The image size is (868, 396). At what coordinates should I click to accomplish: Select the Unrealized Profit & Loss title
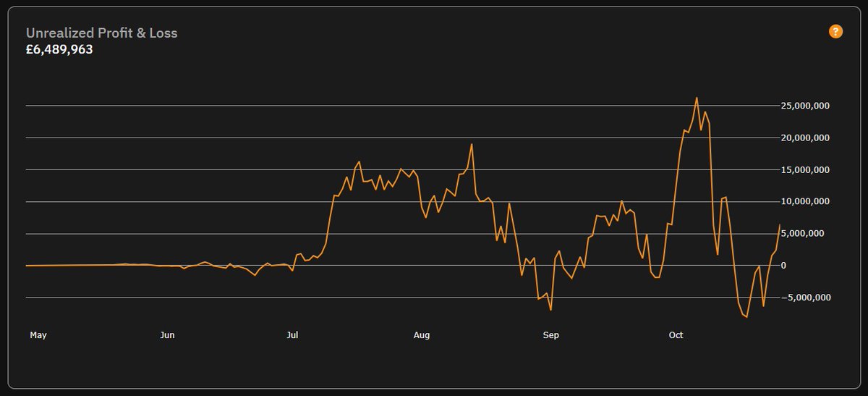[x=102, y=33]
